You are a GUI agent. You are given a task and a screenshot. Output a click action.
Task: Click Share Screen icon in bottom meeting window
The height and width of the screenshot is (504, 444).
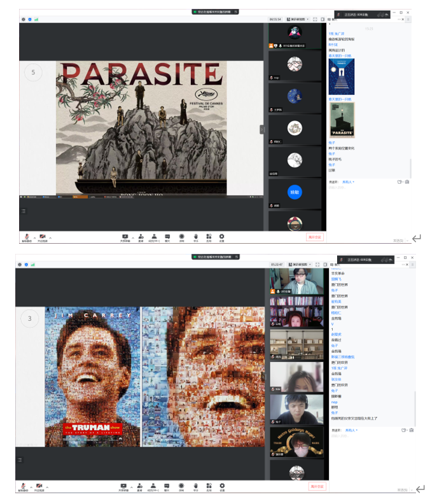[x=124, y=487]
